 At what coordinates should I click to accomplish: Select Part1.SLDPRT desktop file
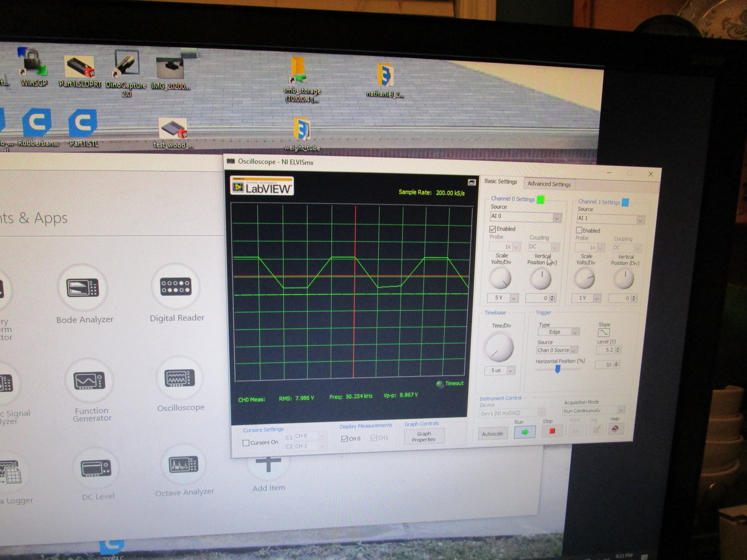(80, 71)
